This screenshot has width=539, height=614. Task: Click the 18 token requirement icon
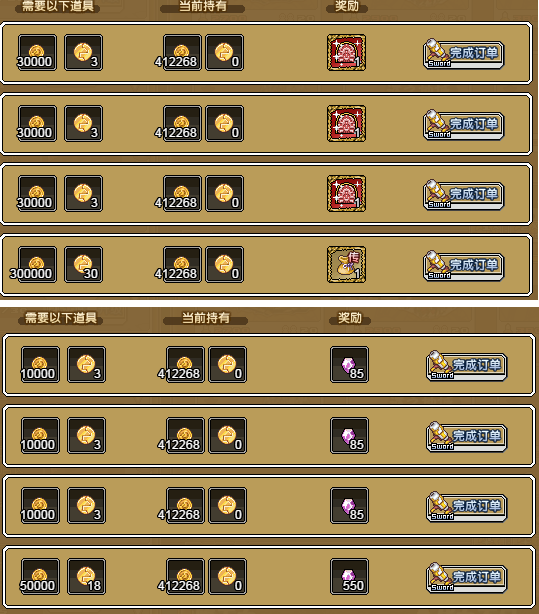pos(87,577)
